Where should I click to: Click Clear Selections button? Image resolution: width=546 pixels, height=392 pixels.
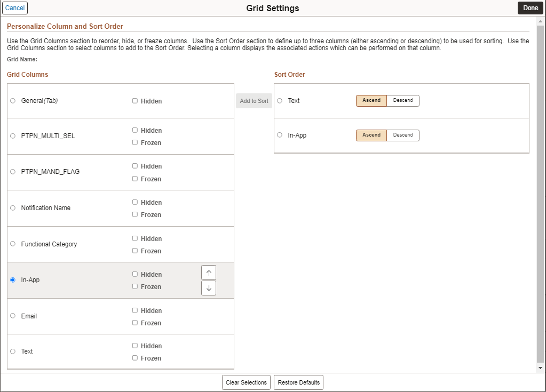click(x=246, y=382)
